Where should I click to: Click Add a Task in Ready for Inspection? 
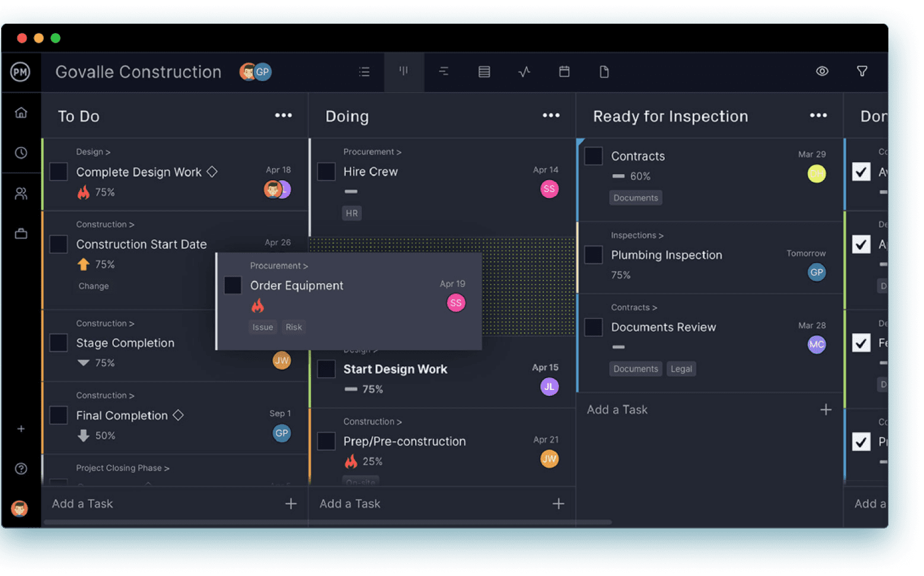coord(617,409)
